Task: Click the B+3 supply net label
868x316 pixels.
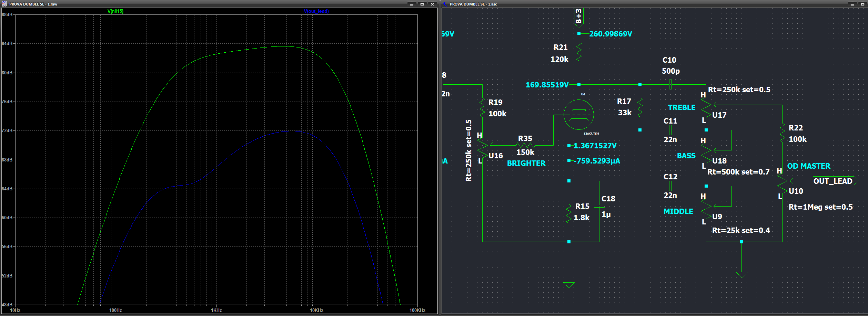Action: point(579,17)
